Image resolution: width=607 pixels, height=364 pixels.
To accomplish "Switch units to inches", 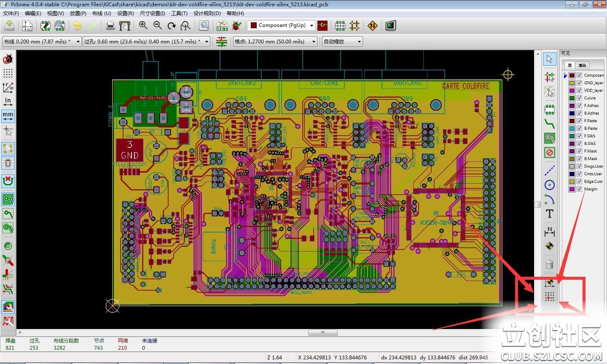I will pos(8,102).
